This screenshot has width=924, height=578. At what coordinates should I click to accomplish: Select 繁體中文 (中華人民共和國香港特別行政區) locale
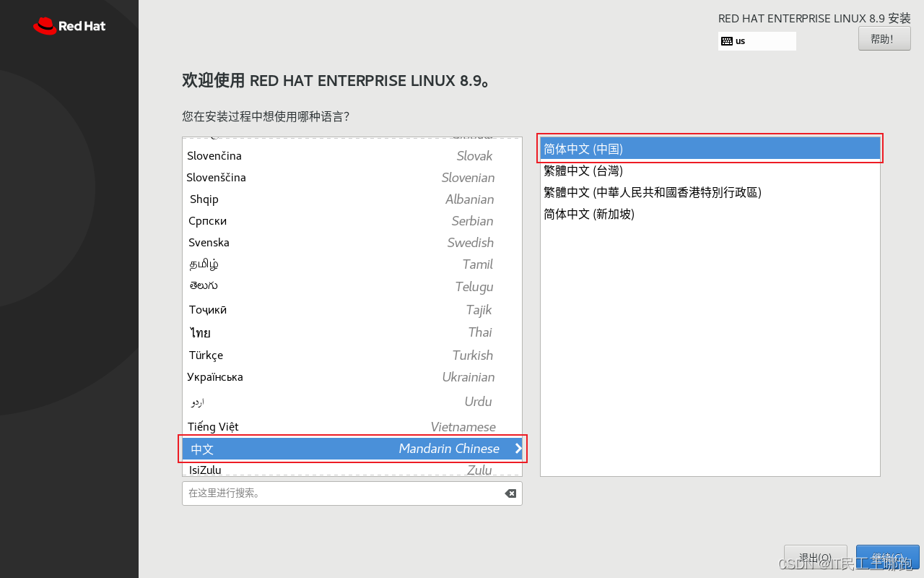[710, 192]
